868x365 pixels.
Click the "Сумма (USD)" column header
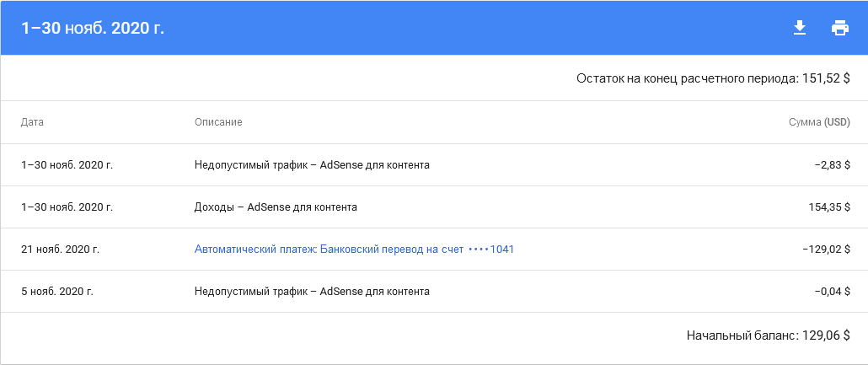tap(819, 122)
